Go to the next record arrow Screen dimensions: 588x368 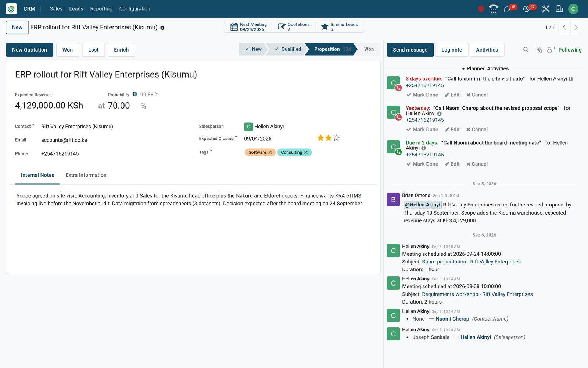pyautogui.click(x=576, y=28)
